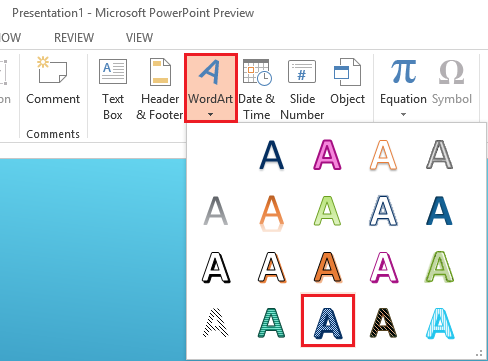488x361 pixels.
Task: Click the gallery resize grip handle
Action: [x=479, y=353]
